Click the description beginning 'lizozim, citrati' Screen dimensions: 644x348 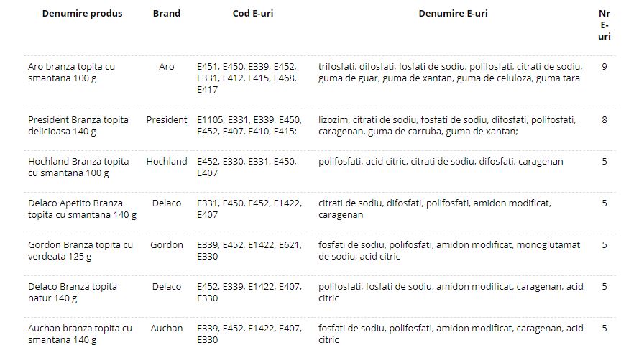coord(447,126)
